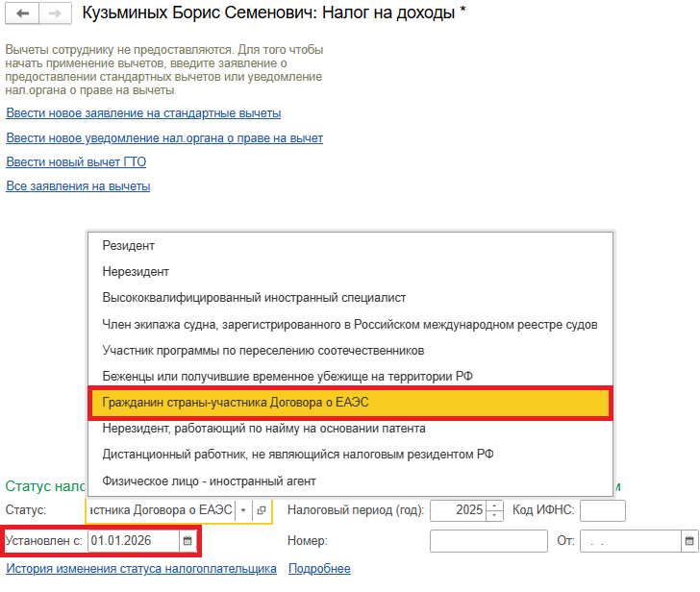
Task: Open 'Ввести новое заявление на стандартные вычеты' link
Action: point(143,113)
